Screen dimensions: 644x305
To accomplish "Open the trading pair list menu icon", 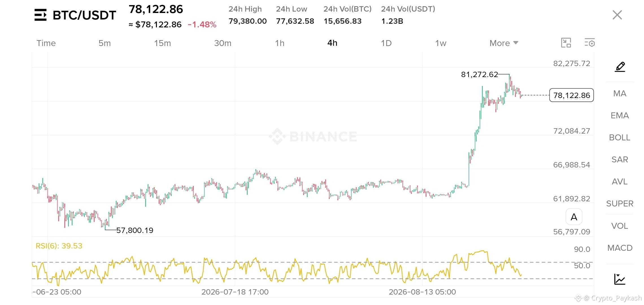I will click(x=40, y=15).
